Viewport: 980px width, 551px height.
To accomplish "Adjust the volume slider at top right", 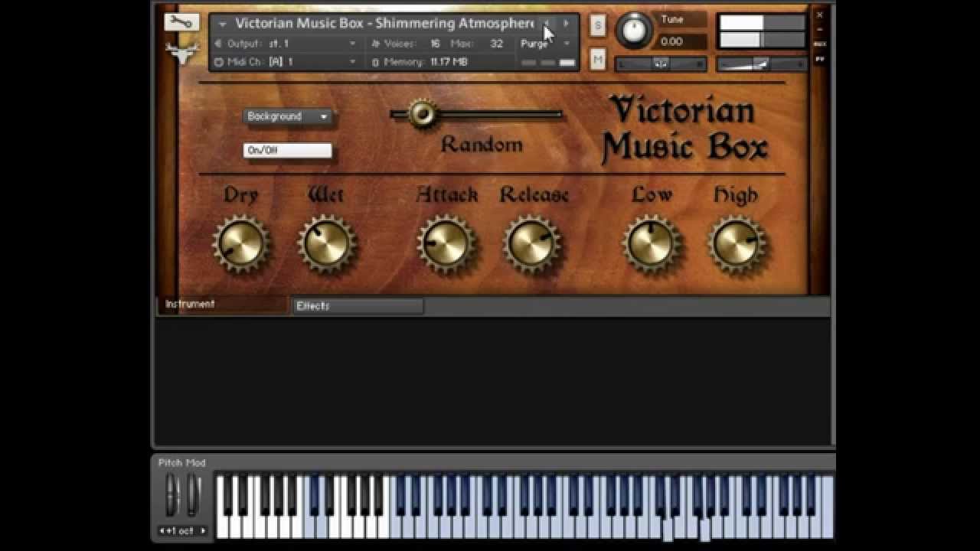I will pos(761,64).
